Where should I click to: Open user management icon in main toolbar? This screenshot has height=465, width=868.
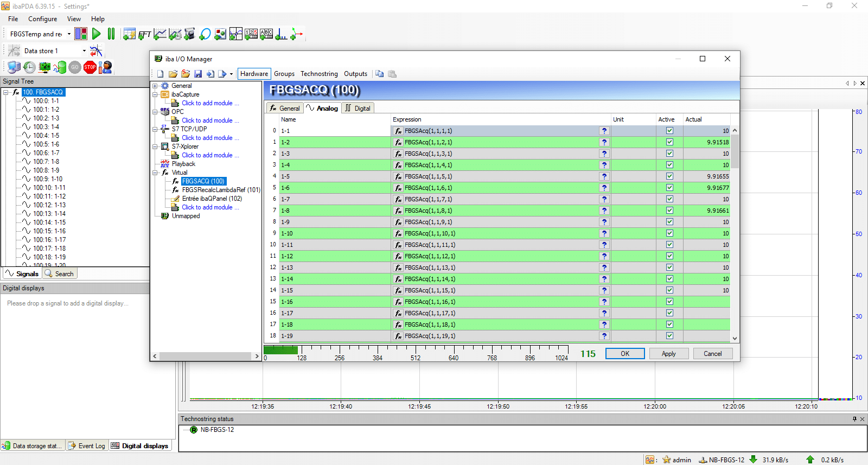pos(105,67)
